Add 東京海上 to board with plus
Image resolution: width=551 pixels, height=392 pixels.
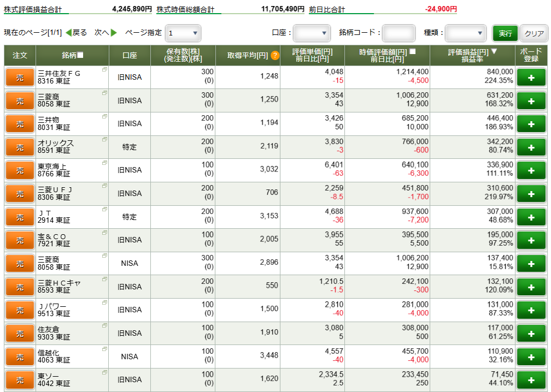click(x=531, y=170)
